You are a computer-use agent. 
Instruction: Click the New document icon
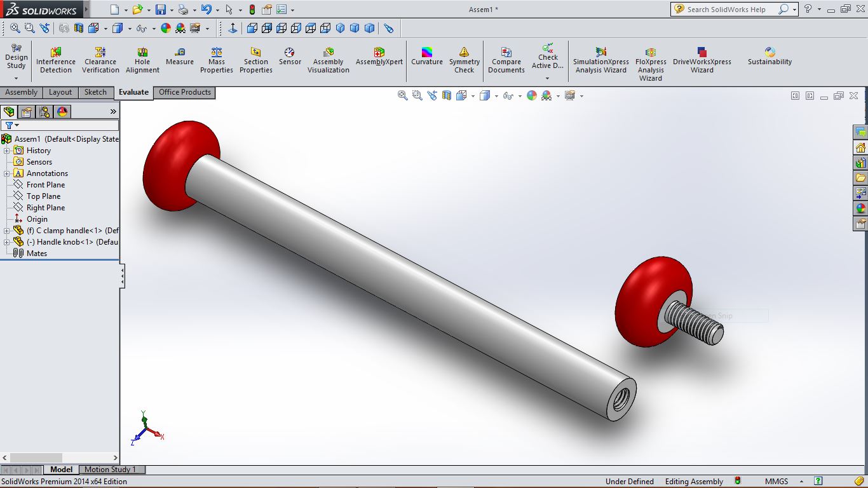tap(114, 10)
